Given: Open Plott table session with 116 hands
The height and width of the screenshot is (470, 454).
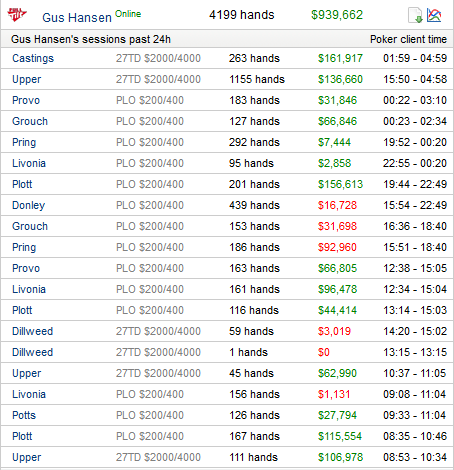Looking at the screenshot, I should [x=22, y=310].
